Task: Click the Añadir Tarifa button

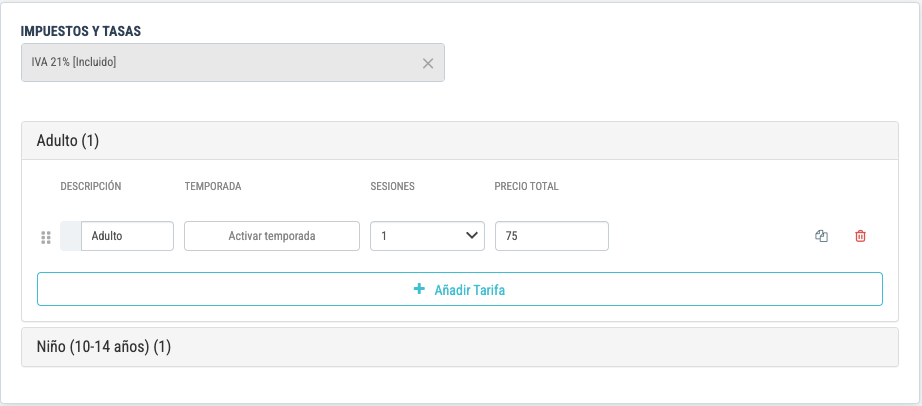Action: pos(460,289)
